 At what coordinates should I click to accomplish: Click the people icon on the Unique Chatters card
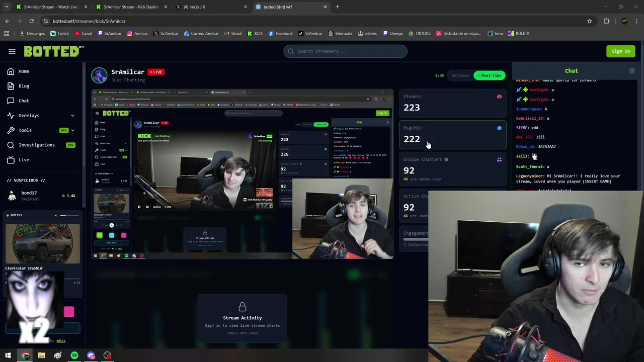[499, 159]
